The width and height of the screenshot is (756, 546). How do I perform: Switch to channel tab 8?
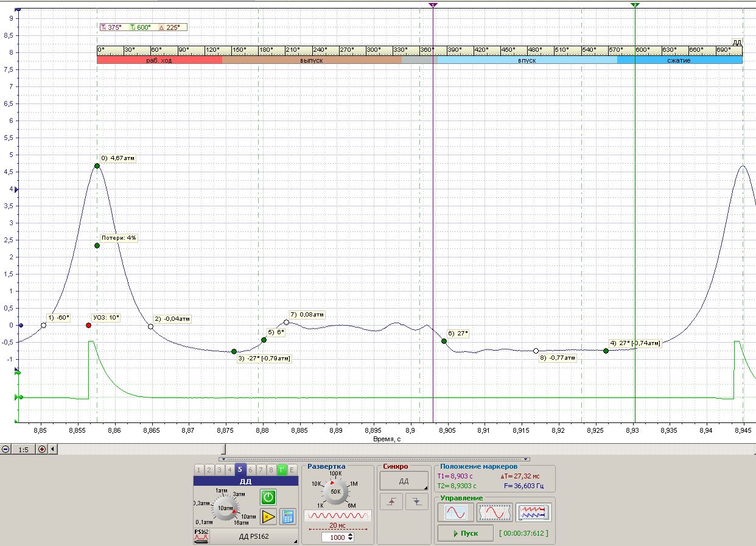pyautogui.click(x=271, y=469)
